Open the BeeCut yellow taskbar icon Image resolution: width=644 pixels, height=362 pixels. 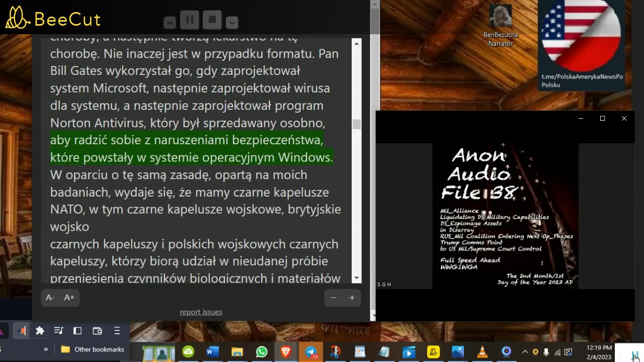433,352
